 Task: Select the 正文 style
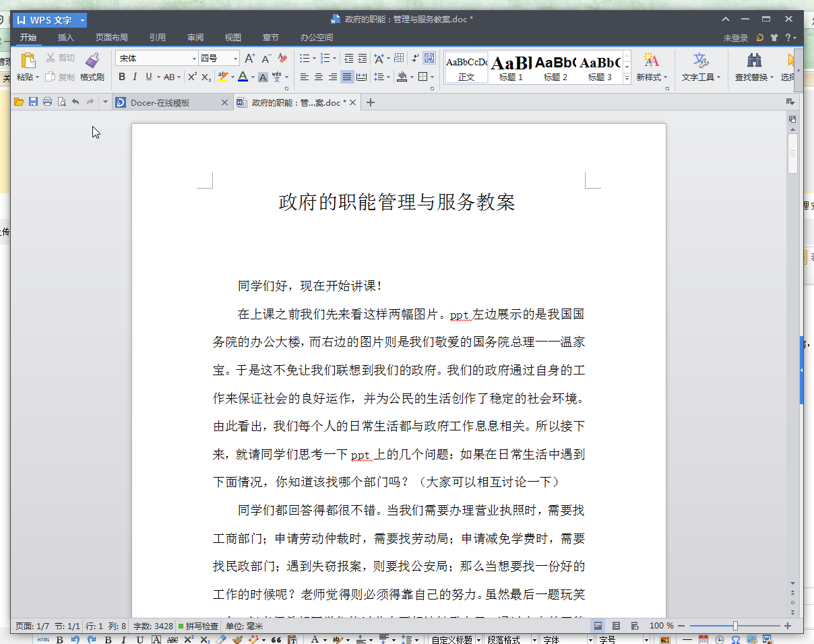466,67
